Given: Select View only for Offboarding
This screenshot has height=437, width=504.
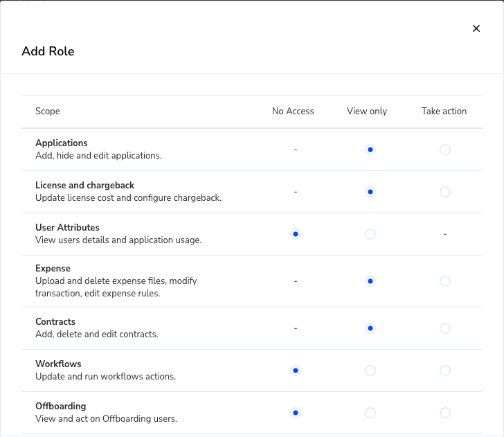Looking at the screenshot, I should point(370,413).
